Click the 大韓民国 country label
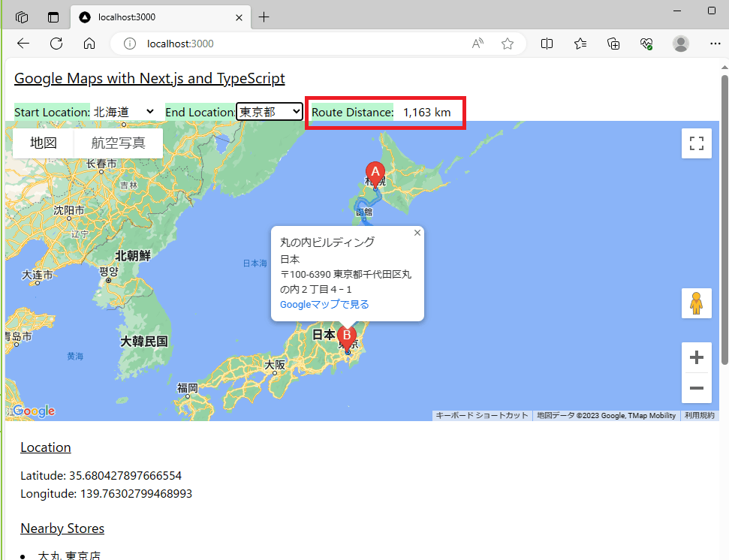 pos(144,342)
